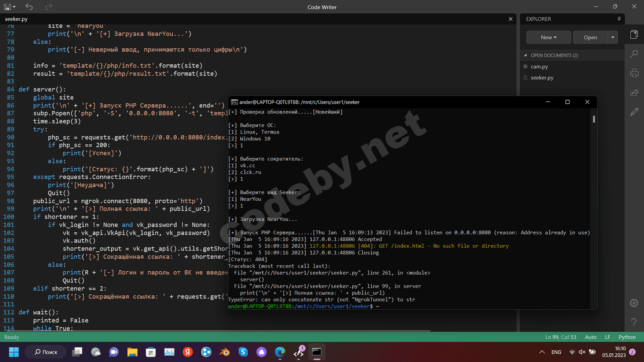Image resolution: width=644 pixels, height=362 pixels.
Task: Switch keyboard language from ENG in tray
Action: pos(556,352)
